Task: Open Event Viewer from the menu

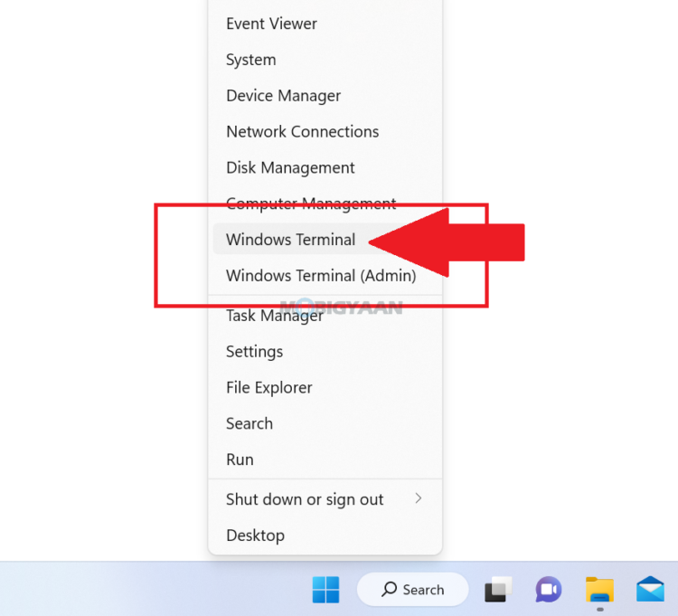Action: (325, 24)
